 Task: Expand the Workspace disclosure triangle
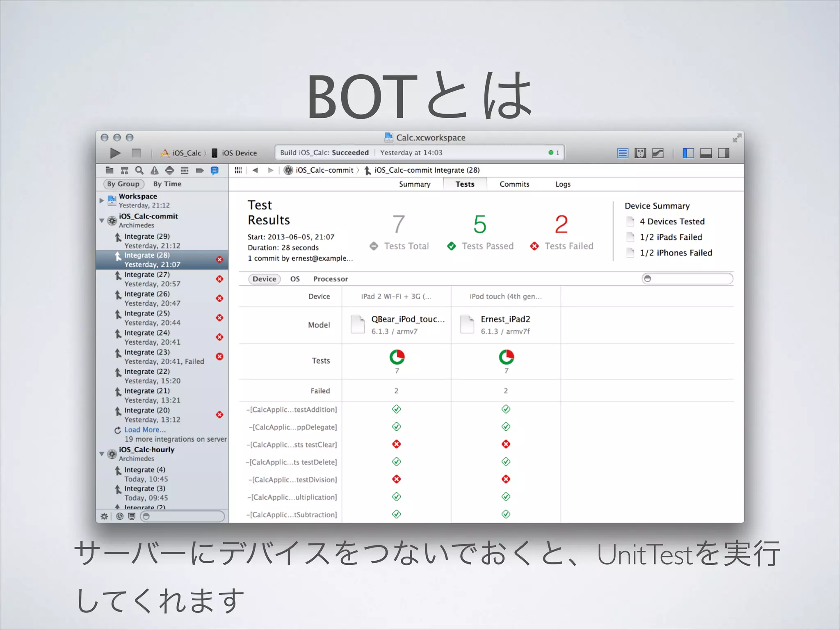[101, 201]
